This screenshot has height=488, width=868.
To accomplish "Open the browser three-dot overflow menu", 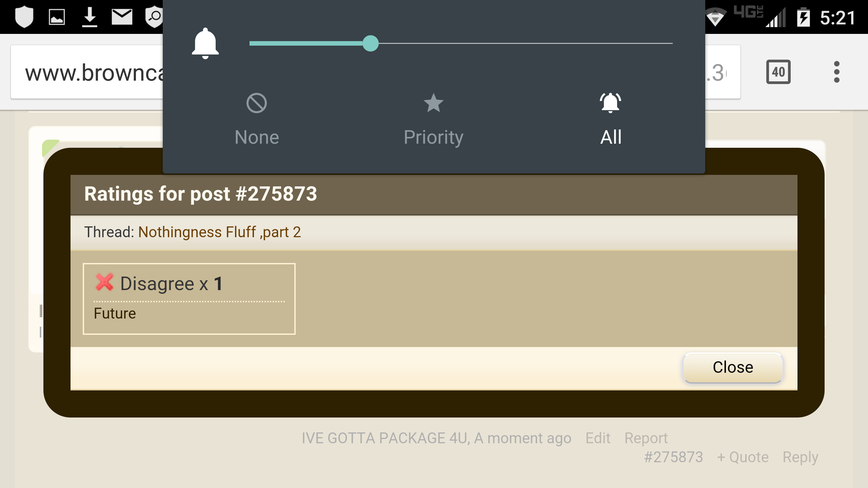I will 836,72.
